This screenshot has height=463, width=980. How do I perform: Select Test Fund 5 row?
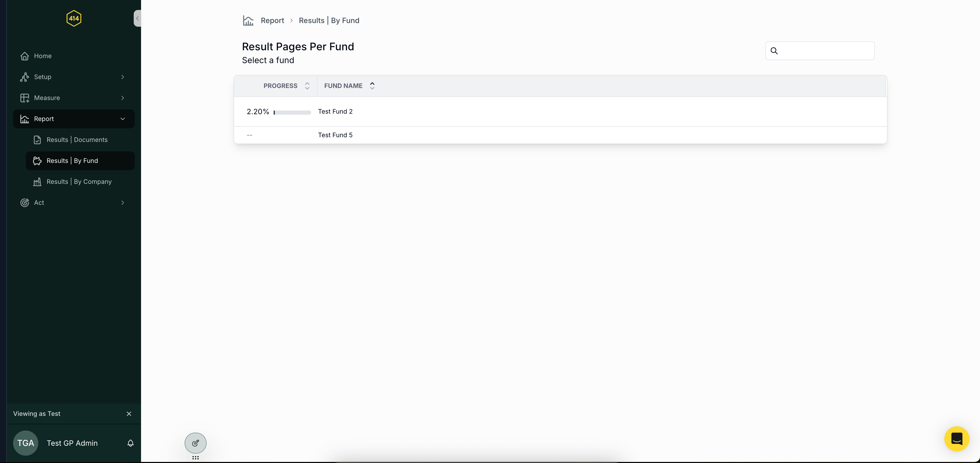tap(335, 135)
